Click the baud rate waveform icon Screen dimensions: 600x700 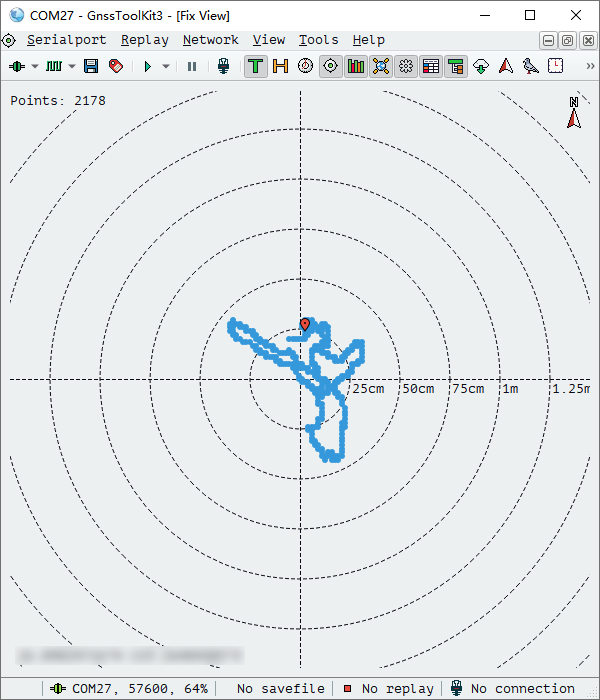[54, 67]
